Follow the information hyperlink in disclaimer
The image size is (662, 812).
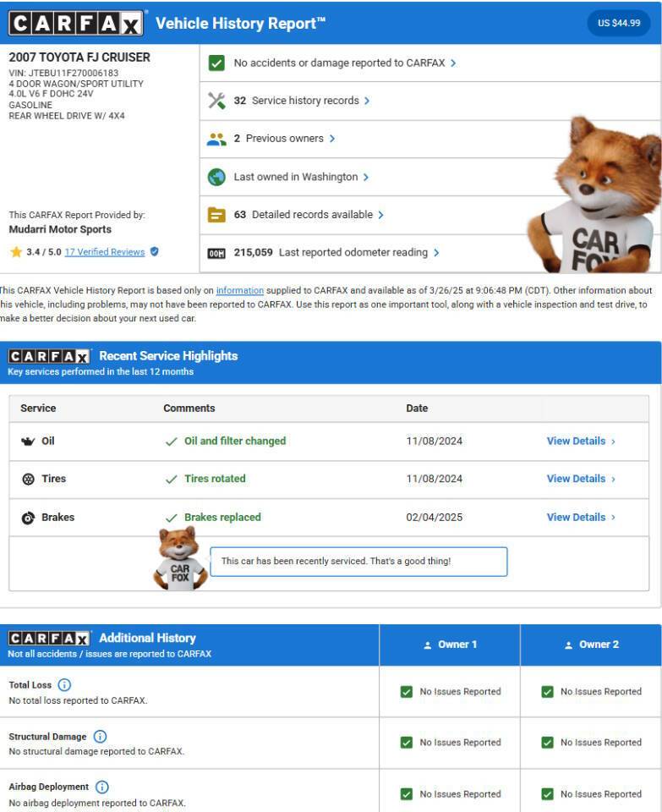(x=239, y=290)
